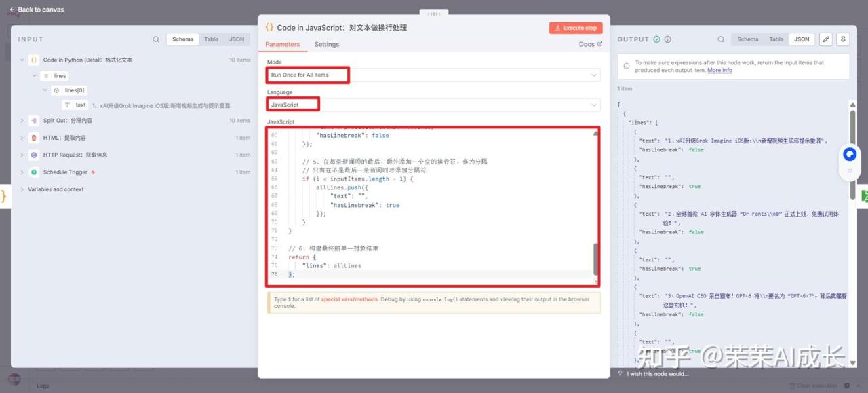The width and height of the screenshot is (868, 393).
Task: Open the blue chat bubble widget
Action: coord(849,155)
